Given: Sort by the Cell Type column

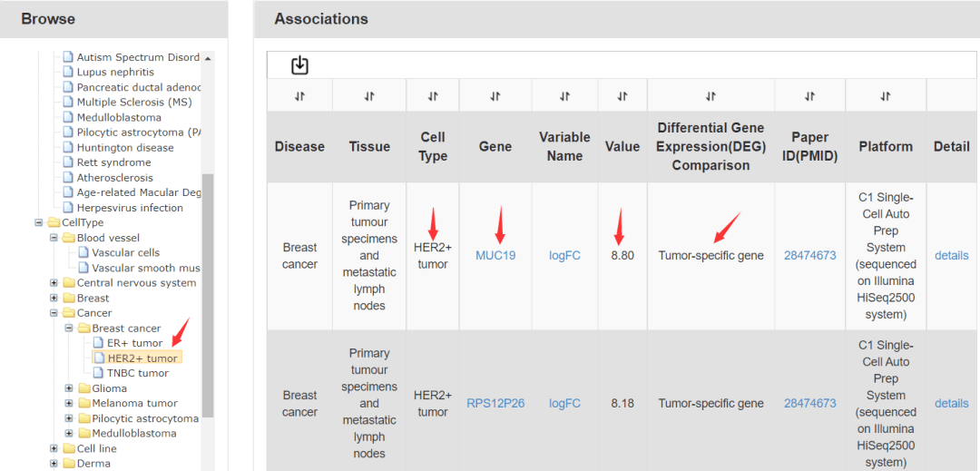Looking at the screenshot, I should 433,96.
